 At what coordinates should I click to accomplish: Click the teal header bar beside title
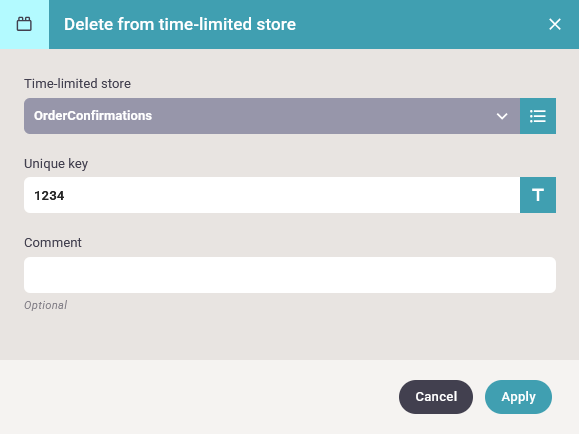[x=421, y=24]
